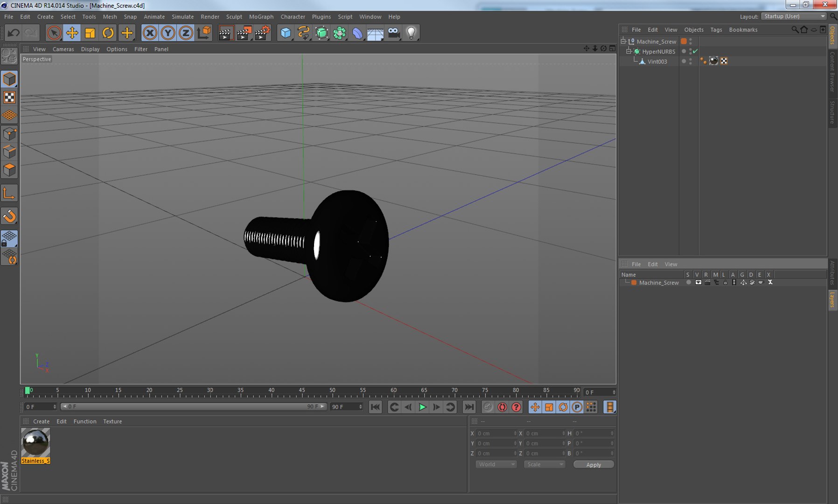This screenshot has width=838, height=504.
Task: Adjust the 90 F end frame stepper
Action: 361,407
